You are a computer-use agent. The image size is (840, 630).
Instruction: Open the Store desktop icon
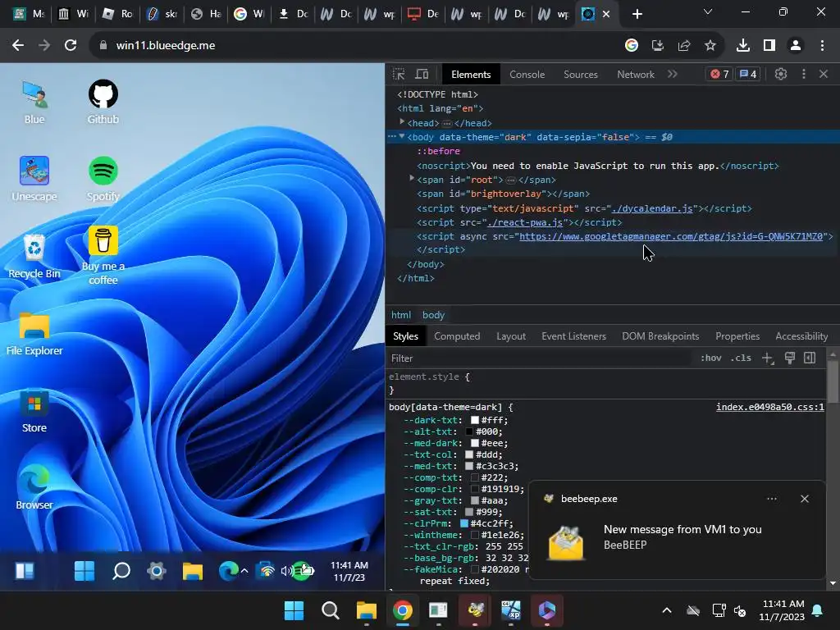[x=34, y=411]
